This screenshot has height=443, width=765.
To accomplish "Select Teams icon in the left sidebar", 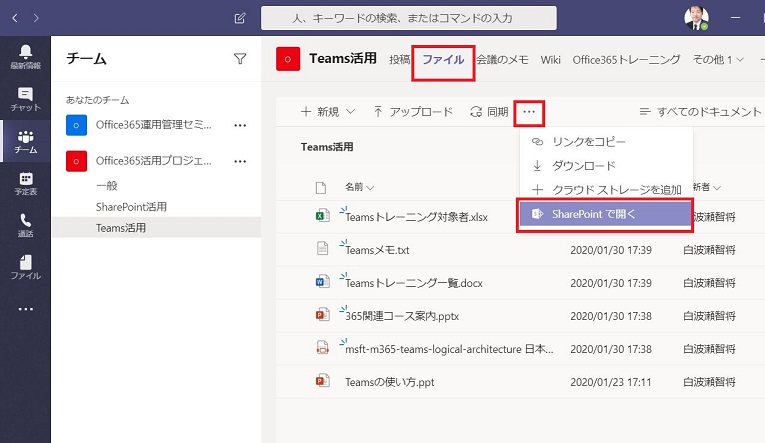I will click(25, 141).
